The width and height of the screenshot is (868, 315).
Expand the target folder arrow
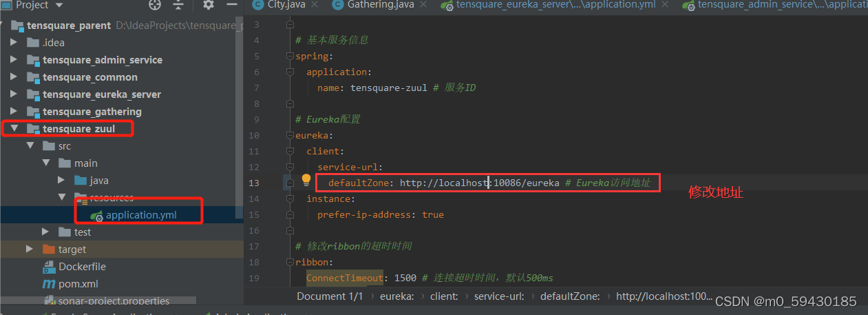(x=30, y=250)
